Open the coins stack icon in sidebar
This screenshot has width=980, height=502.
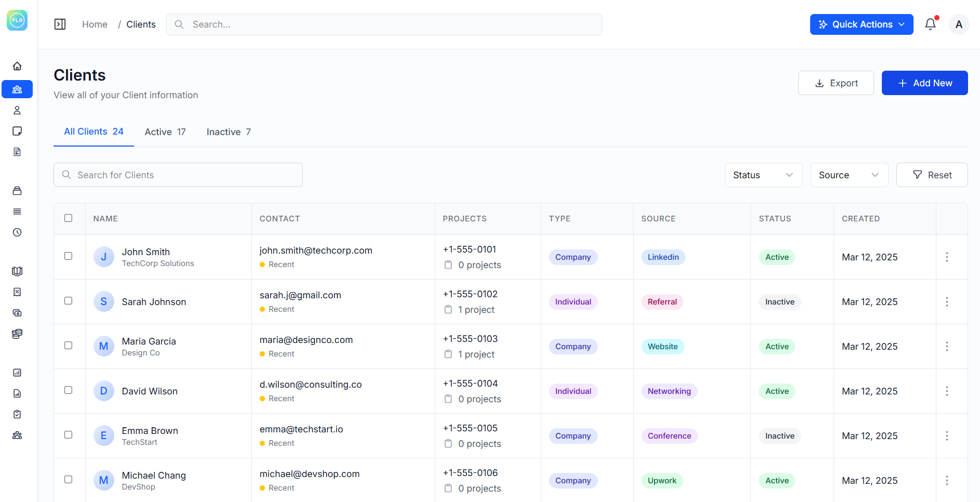pos(17,334)
